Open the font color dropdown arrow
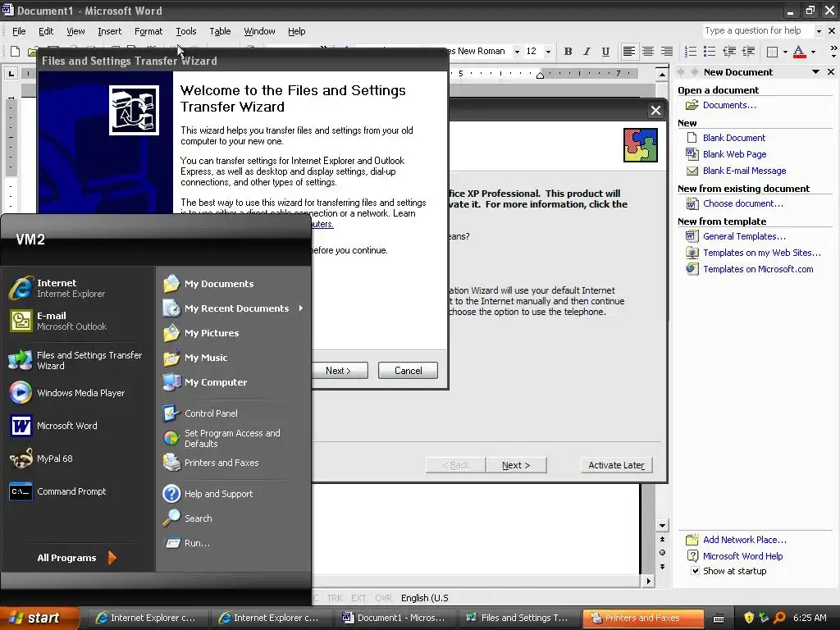840x630 pixels. (813, 52)
